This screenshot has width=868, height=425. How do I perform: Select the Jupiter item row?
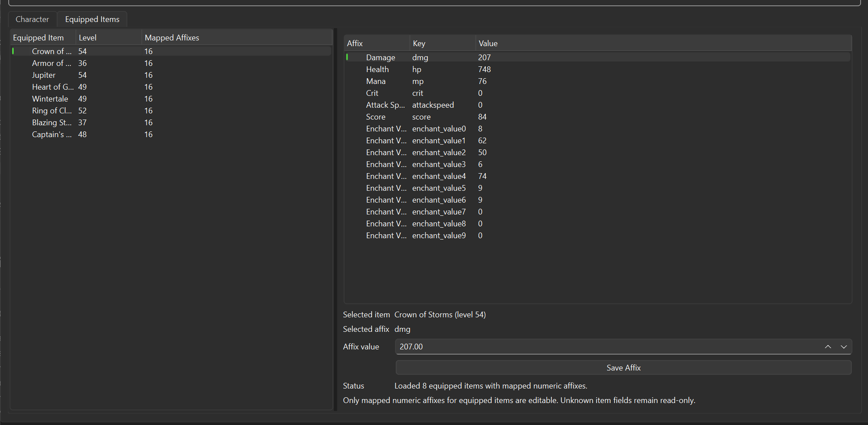(44, 75)
